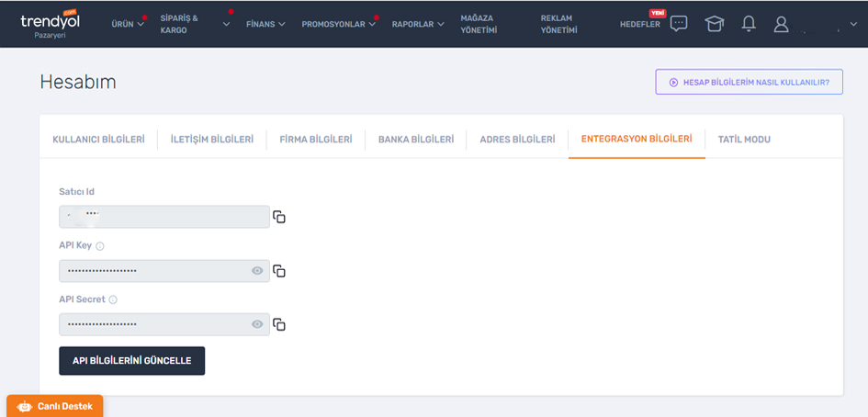Click the Satıcı Id field

pyautogui.click(x=163, y=217)
